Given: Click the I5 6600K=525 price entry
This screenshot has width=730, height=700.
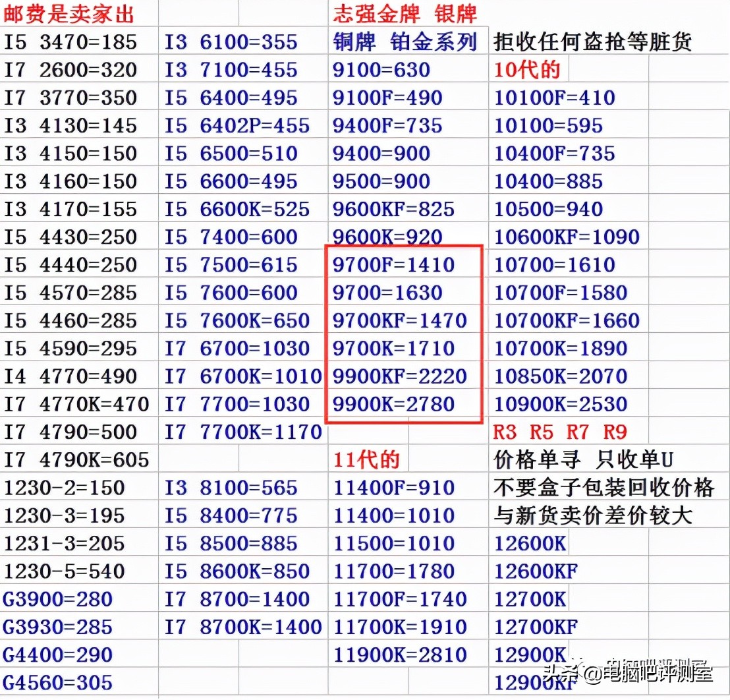Looking at the screenshot, I should 240,208.
